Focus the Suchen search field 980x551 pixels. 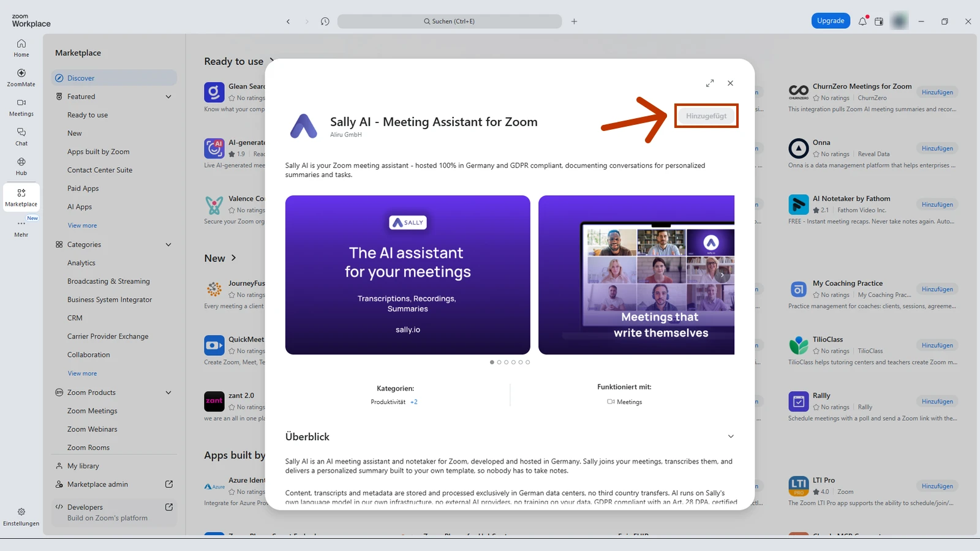(449, 21)
